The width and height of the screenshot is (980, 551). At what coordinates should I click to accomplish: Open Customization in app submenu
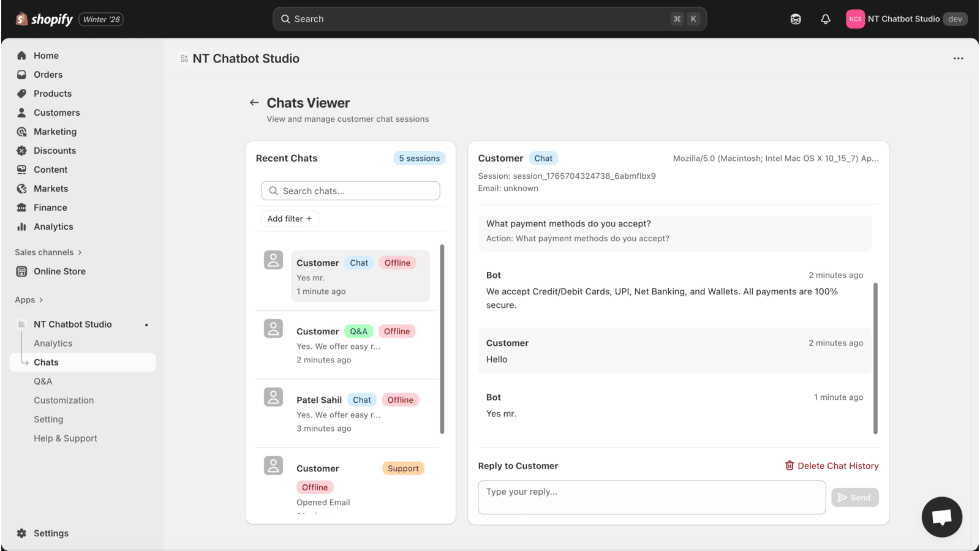(x=64, y=400)
